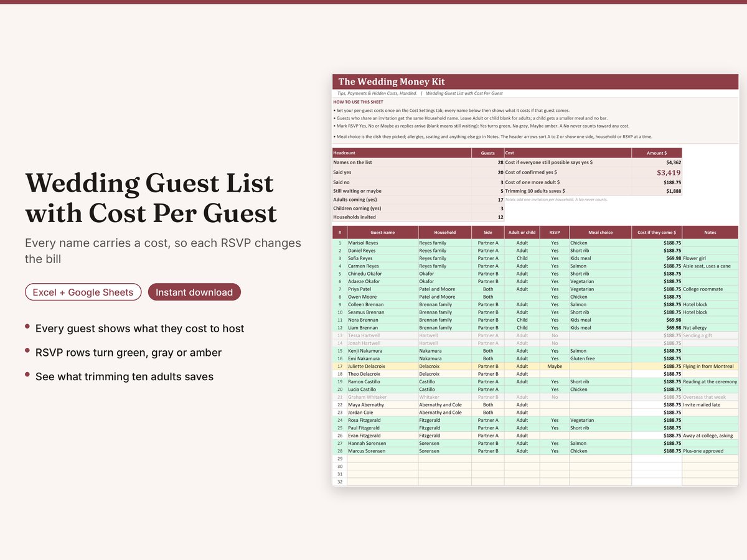Select the Marcus Sorensen guest cell
This screenshot has height=560, width=747.
382,451
